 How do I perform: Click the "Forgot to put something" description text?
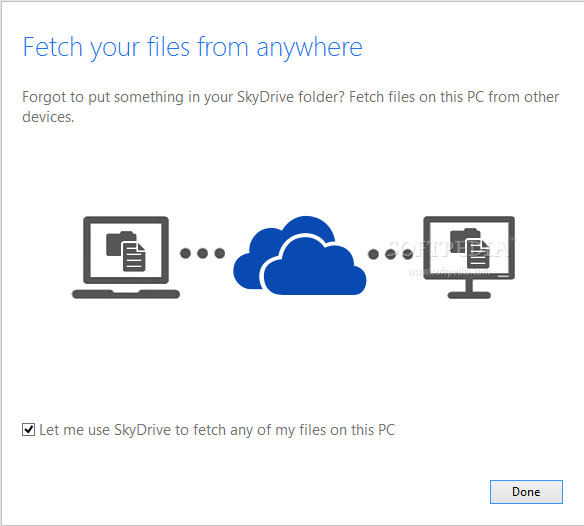(291, 107)
